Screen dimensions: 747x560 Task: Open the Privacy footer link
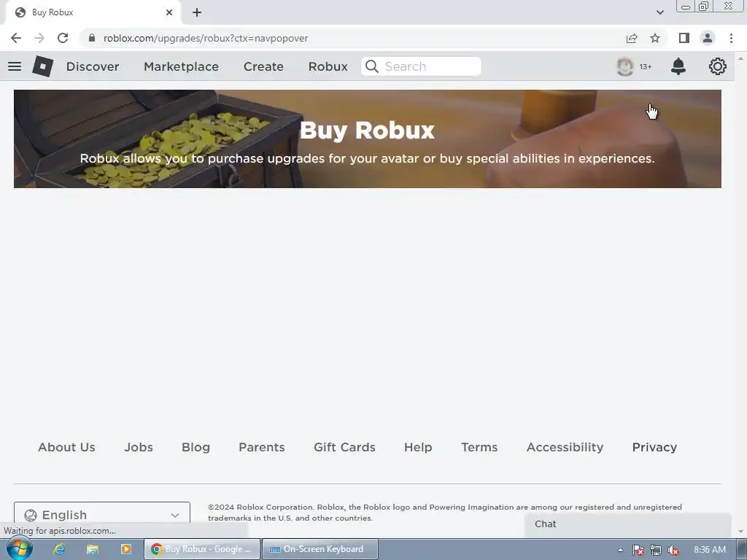[x=654, y=447]
